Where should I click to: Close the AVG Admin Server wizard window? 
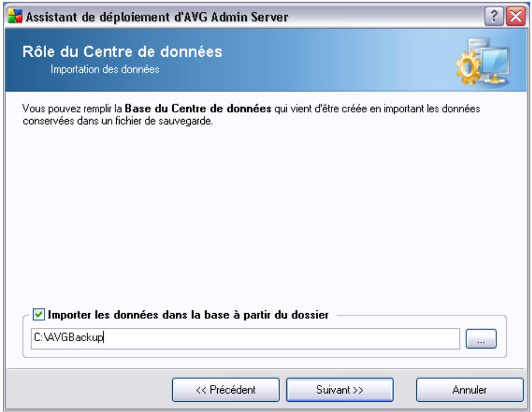516,16
